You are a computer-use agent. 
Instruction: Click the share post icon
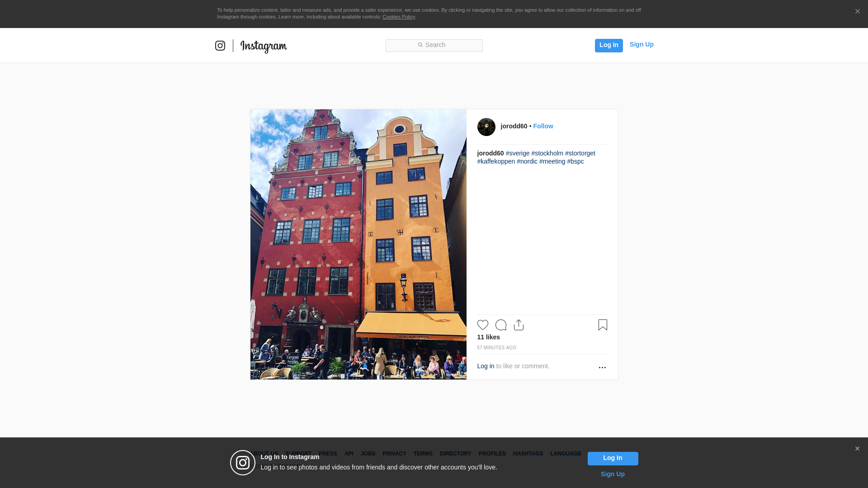pos(519,325)
